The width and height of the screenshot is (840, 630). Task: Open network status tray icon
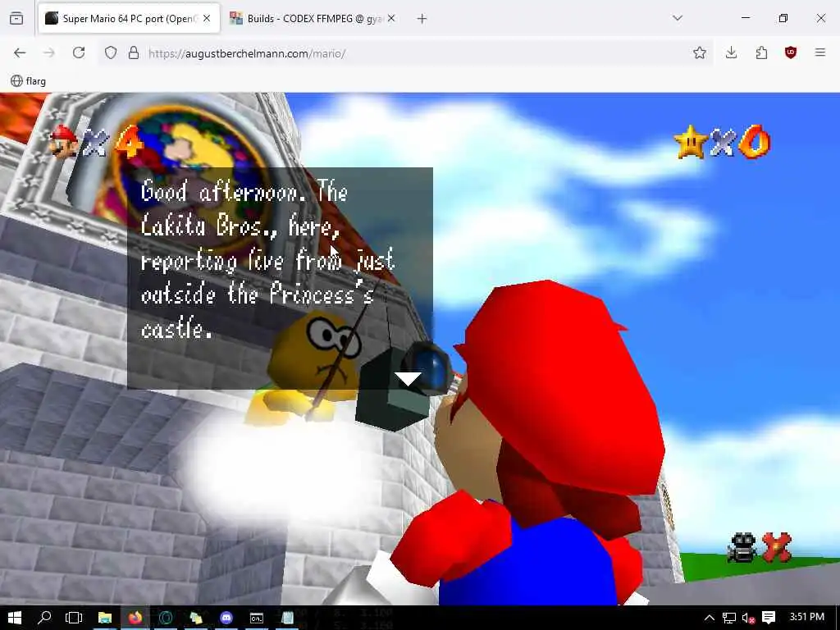(x=728, y=618)
